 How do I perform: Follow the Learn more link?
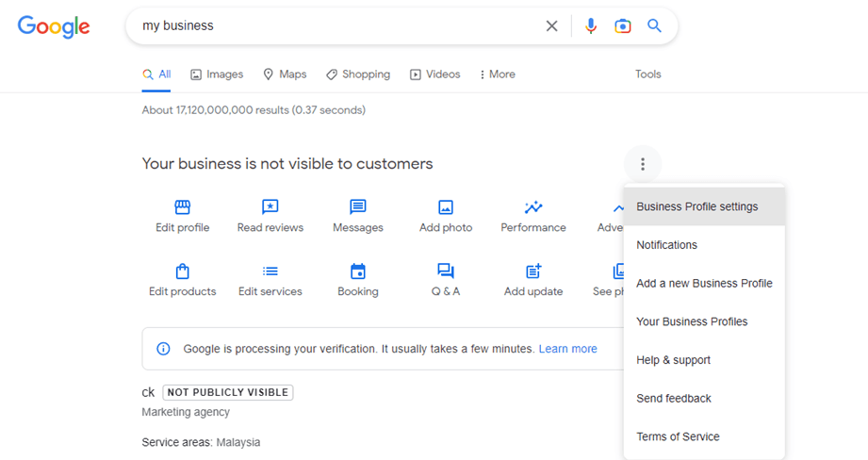point(568,349)
